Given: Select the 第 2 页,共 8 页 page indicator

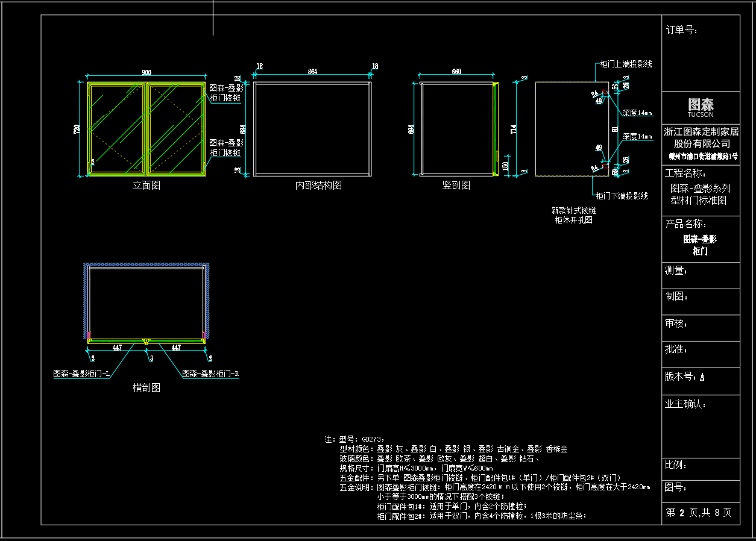Looking at the screenshot, I should click(x=699, y=513).
